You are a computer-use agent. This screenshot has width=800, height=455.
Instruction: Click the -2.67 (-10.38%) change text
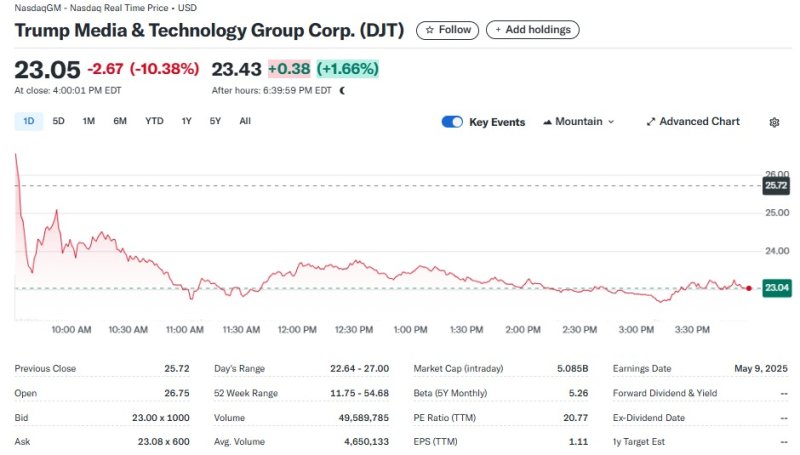pyautogui.click(x=143, y=69)
